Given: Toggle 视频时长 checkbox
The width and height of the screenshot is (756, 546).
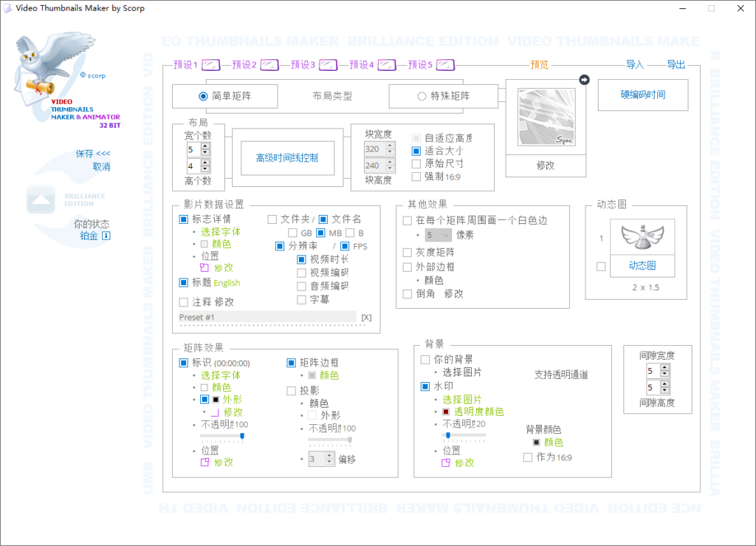Looking at the screenshot, I should point(302,259).
